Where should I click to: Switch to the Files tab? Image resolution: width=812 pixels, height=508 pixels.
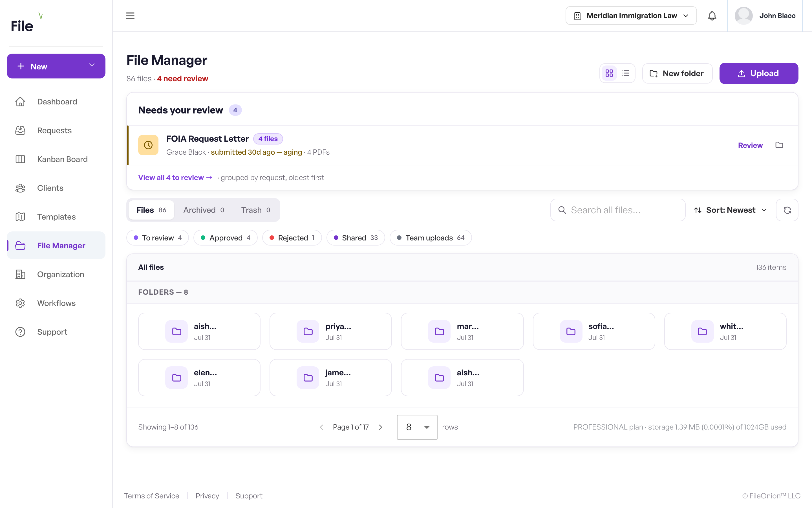[x=151, y=210]
